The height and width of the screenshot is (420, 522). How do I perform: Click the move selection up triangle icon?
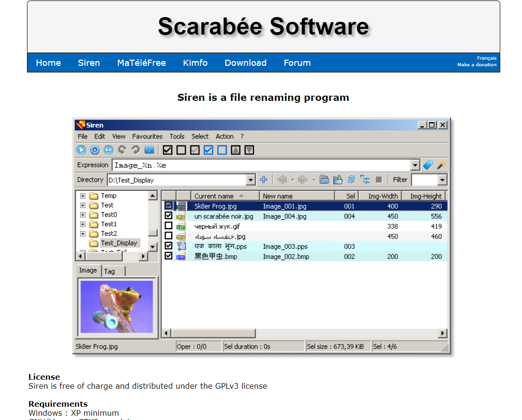(236, 150)
